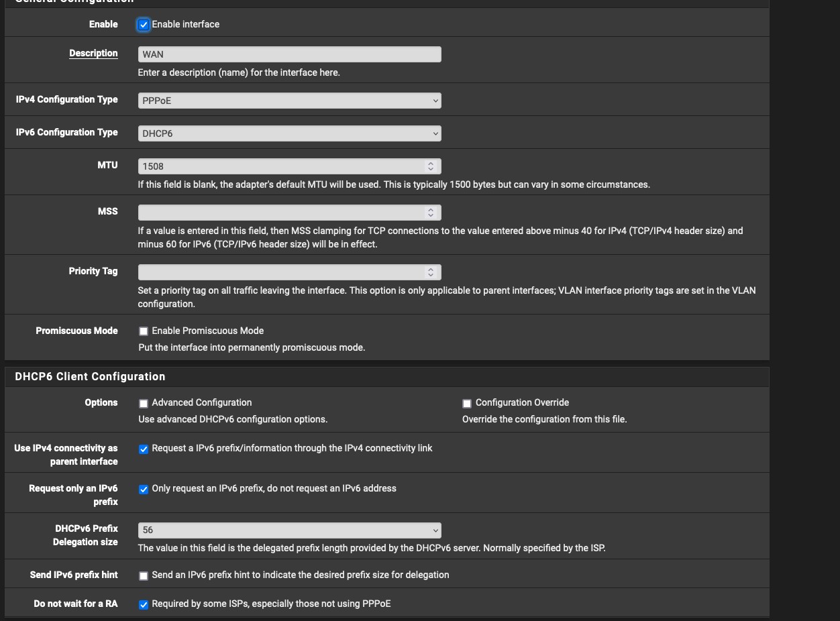Uncheck the Enable interface checkbox
840x621 pixels.
pos(144,25)
